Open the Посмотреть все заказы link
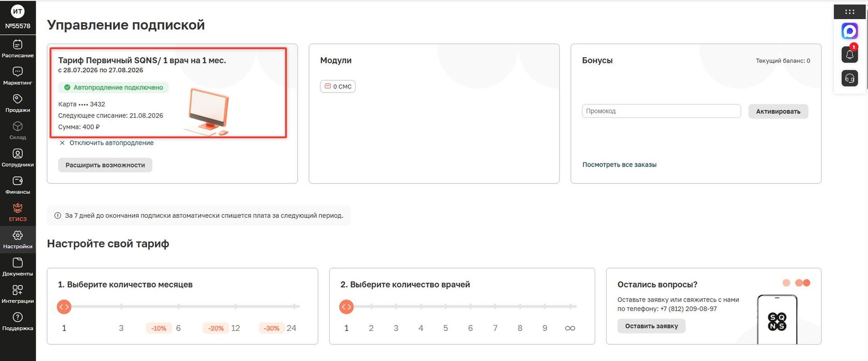 [x=619, y=164]
